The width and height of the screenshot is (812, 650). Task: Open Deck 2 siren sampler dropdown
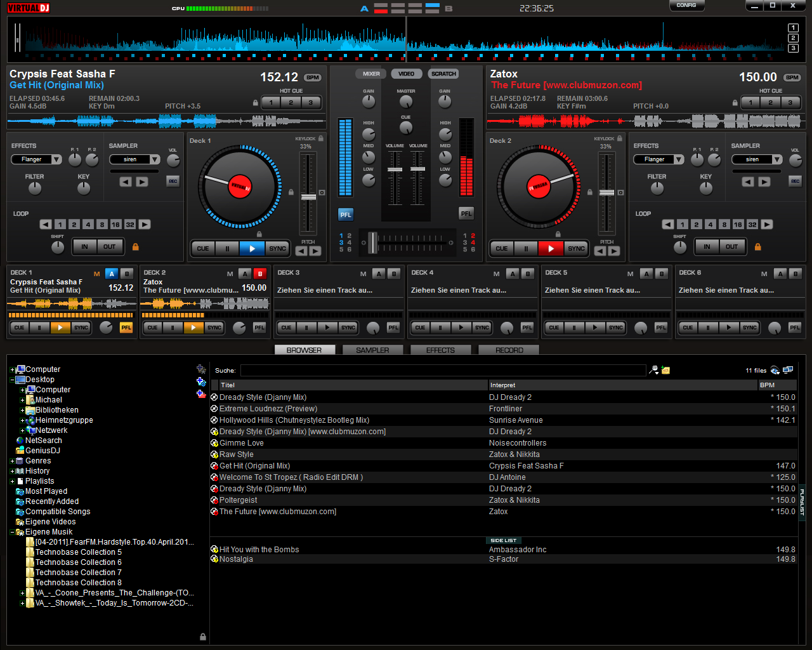pyautogui.click(x=757, y=159)
